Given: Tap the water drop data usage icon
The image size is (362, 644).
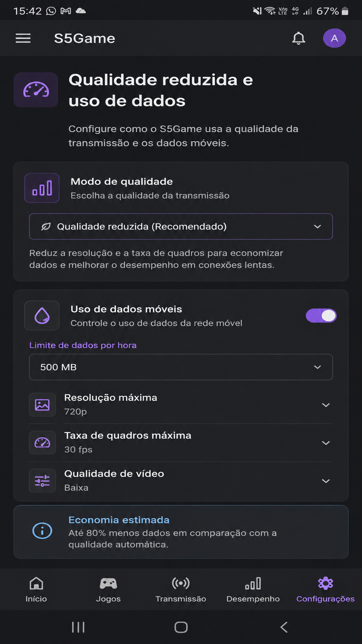Looking at the screenshot, I should [x=42, y=315].
